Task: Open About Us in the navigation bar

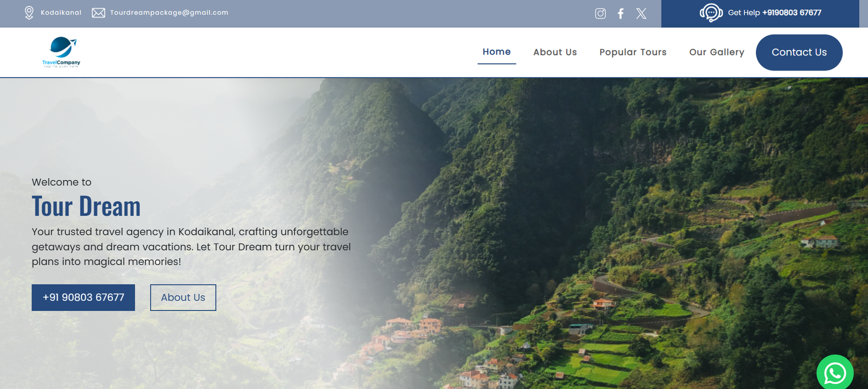Action: point(555,52)
